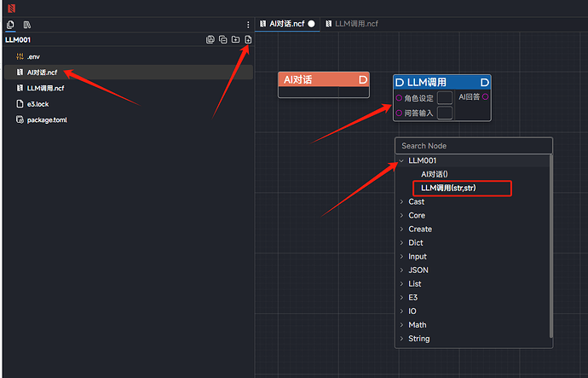Click the new folder icon in explorer header
This screenshot has height=378, width=588.
(x=235, y=40)
